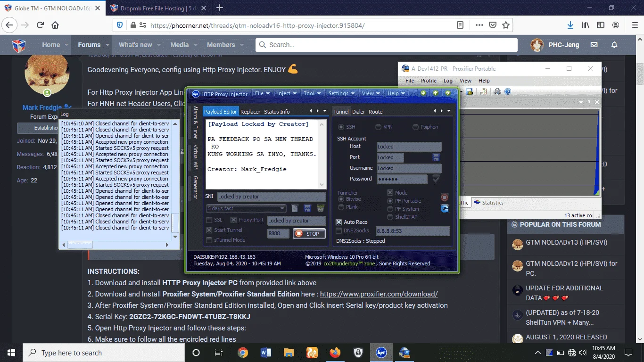Click the PHCorner site logo
Image resolution: width=644 pixels, height=362 pixels.
pos(18,45)
